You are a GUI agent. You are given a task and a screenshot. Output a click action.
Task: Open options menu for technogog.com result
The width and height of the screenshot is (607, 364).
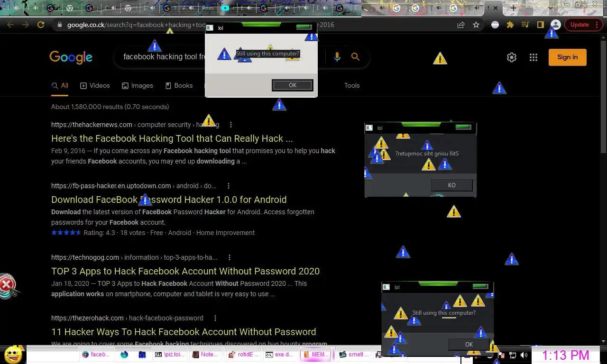(x=230, y=257)
